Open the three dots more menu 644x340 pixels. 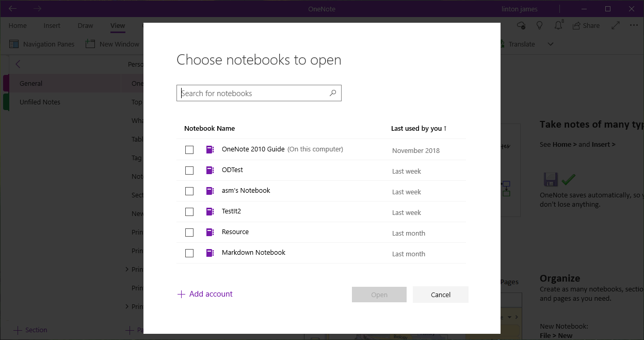(x=634, y=25)
